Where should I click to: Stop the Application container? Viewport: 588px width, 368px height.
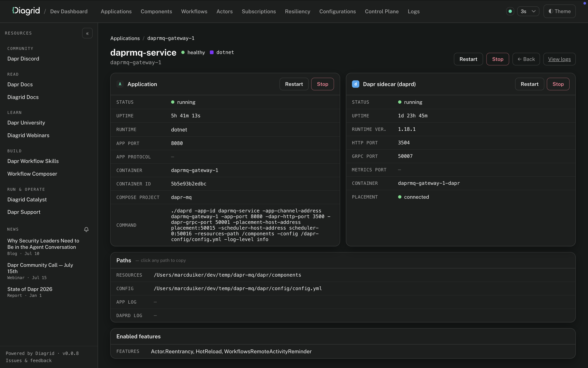(322, 84)
